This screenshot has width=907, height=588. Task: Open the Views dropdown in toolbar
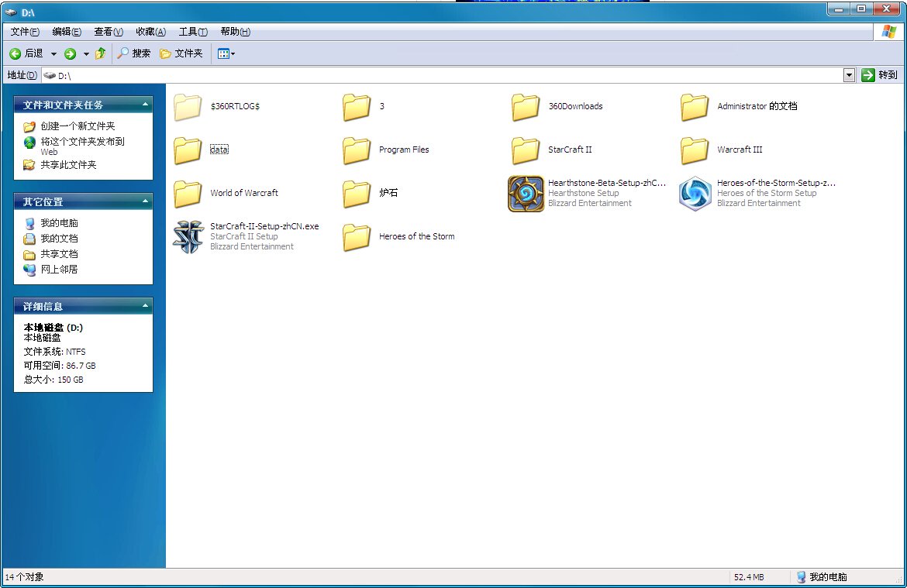click(226, 53)
